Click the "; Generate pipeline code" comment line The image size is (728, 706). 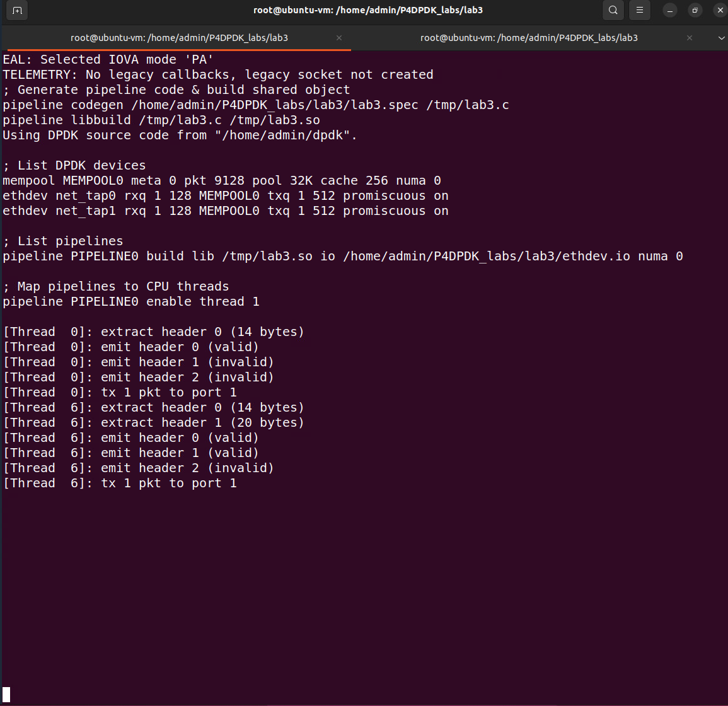coord(176,90)
